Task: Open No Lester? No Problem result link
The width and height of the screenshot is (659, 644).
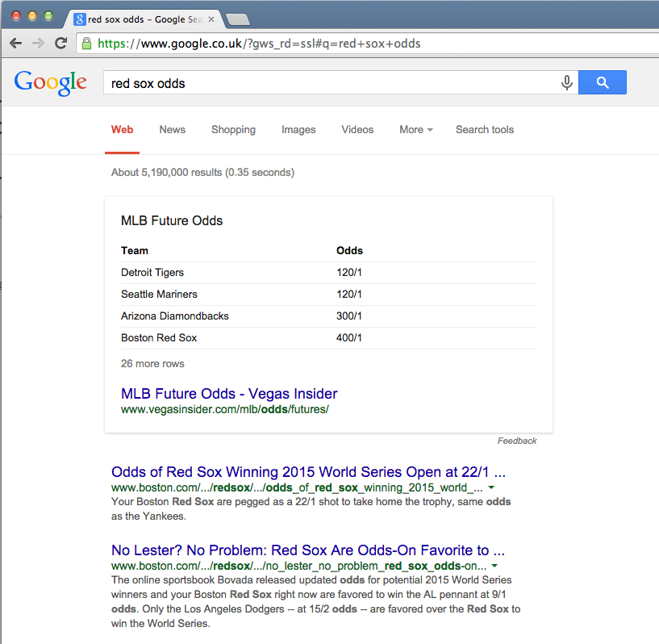Action: pyautogui.click(x=308, y=550)
